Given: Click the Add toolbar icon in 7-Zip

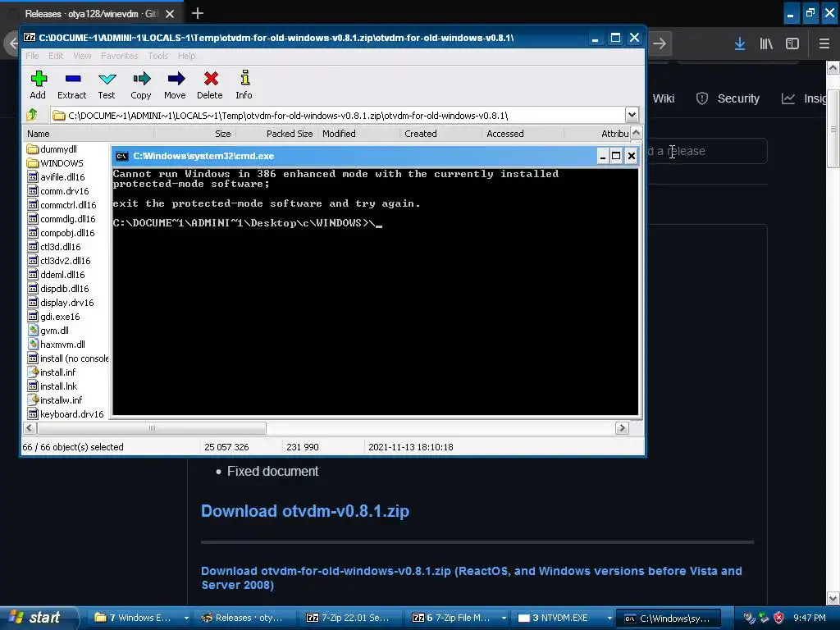Looking at the screenshot, I should pos(38,84).
